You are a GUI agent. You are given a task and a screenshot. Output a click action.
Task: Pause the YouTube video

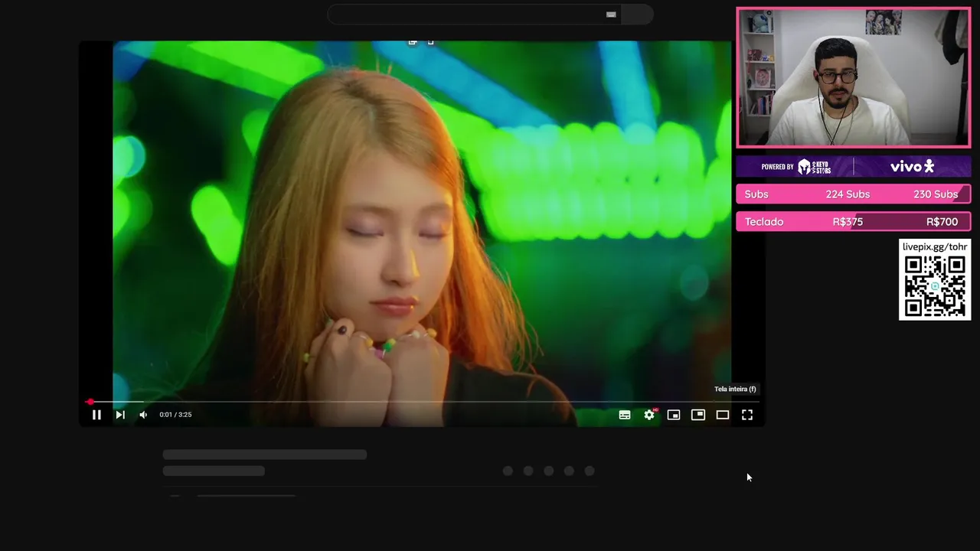point(96,415)
